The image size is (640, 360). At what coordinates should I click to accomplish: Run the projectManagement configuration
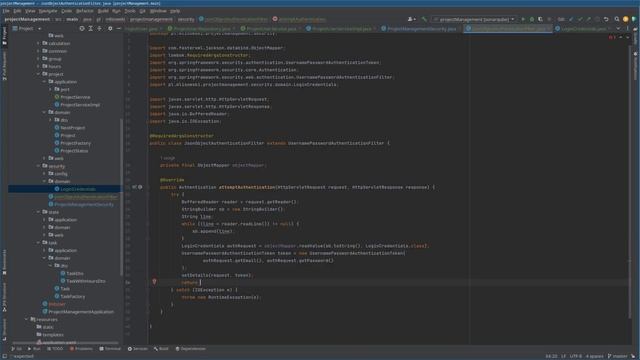[x=523, y=19]
